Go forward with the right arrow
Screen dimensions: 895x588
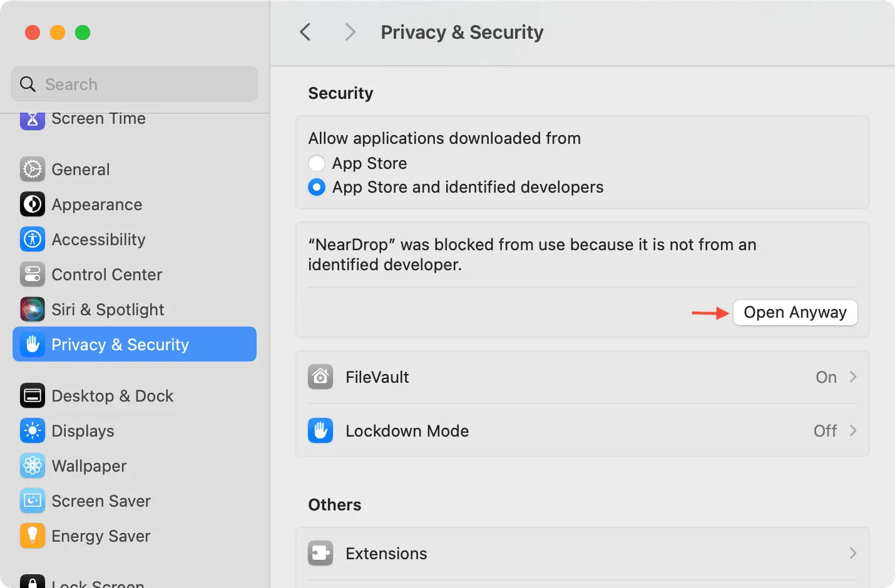[x=350, y=32]
